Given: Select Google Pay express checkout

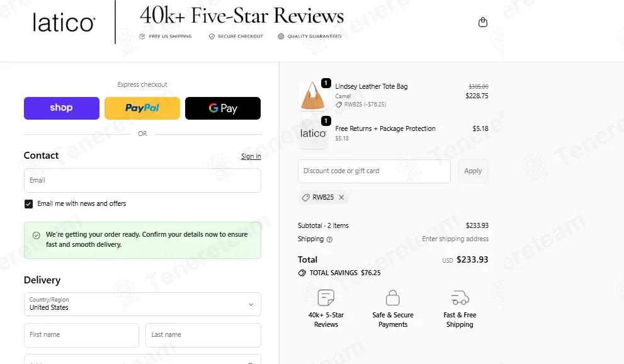Looking at the screenshot, I should (x=223, y=108).
